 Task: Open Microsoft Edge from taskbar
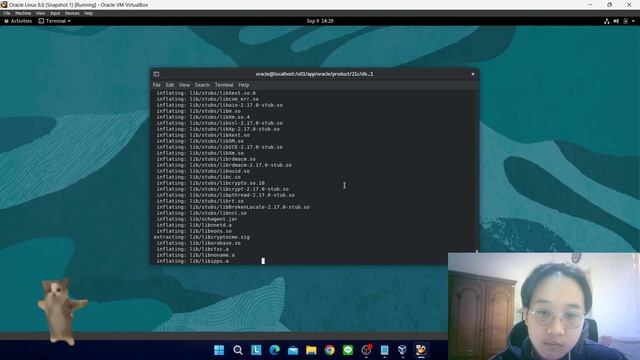point(275,350)
